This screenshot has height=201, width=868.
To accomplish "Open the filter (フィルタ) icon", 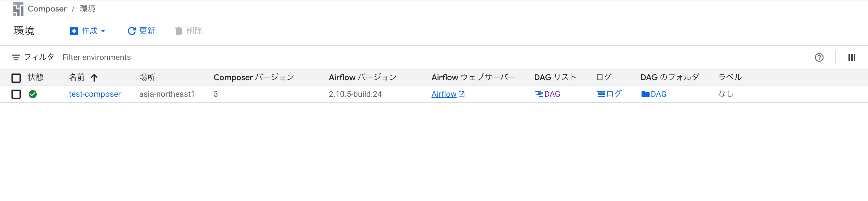I will pos(16,57).
